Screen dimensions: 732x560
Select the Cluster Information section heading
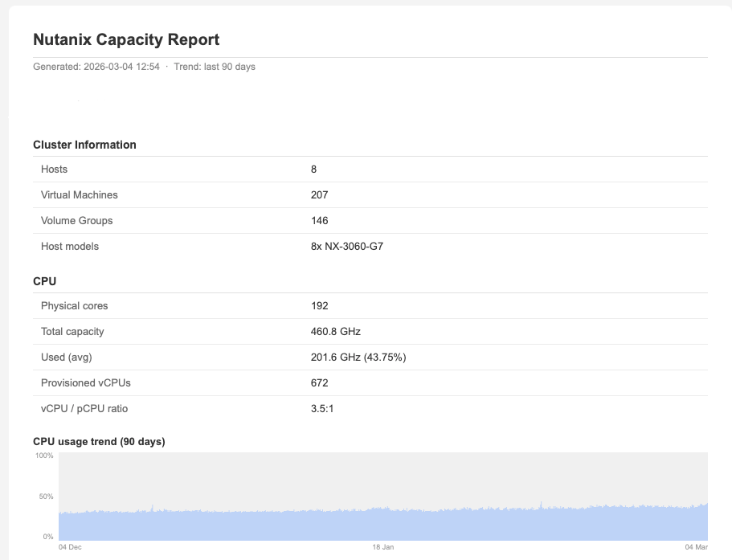(84, 145)
